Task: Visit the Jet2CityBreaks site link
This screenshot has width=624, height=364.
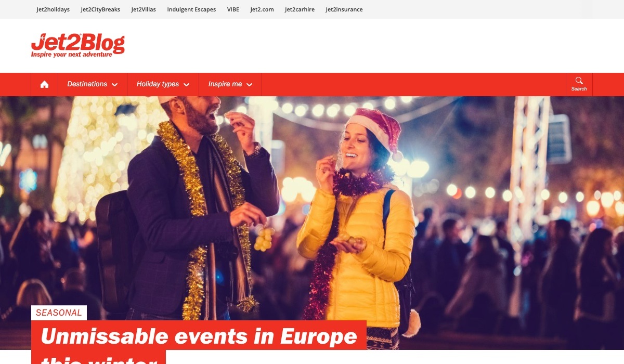Action: (100, 9)
